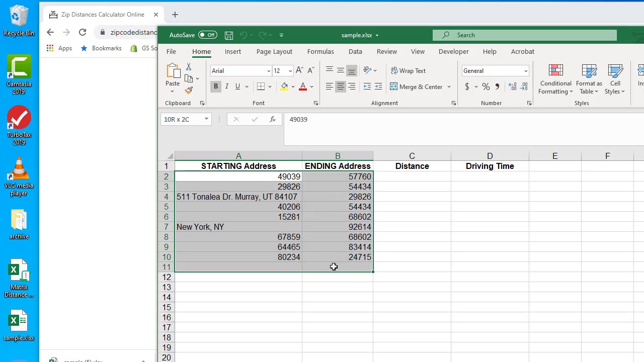This screenshot has width=644, height=362.
Task: Decrease font size with smaller A icon
Action: [x=310, y=71]
